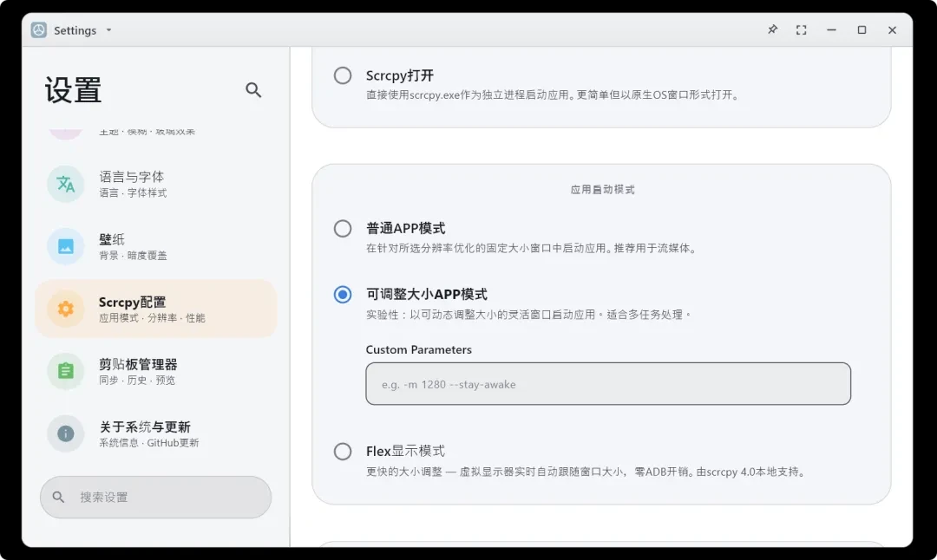Click the Custom Parameters input field

point(607,384)
